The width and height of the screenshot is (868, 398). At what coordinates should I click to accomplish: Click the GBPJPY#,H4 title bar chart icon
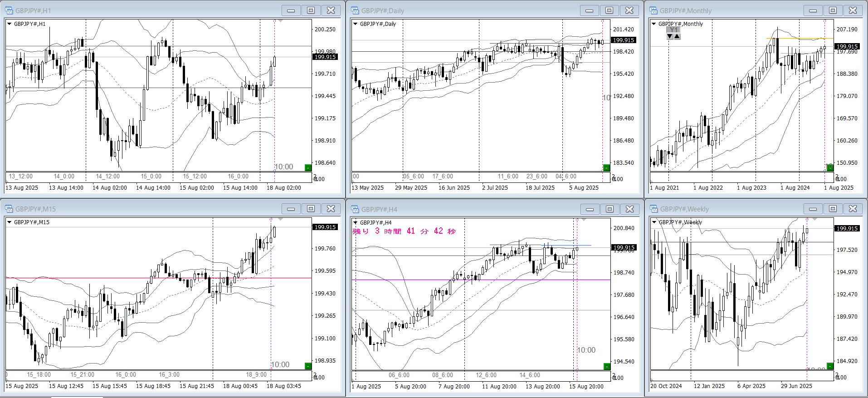pyautogui.click(x=355, y=209)
